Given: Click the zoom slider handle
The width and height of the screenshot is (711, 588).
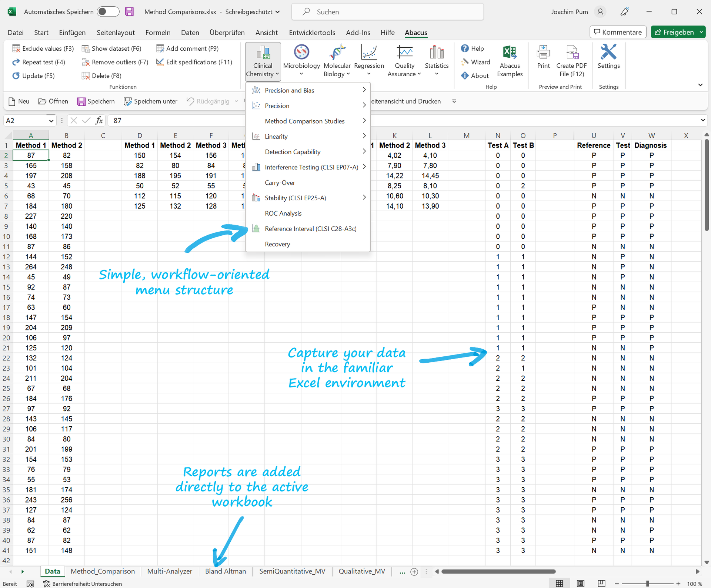Looking at the screenshot, I should click(x=647, y=584).
